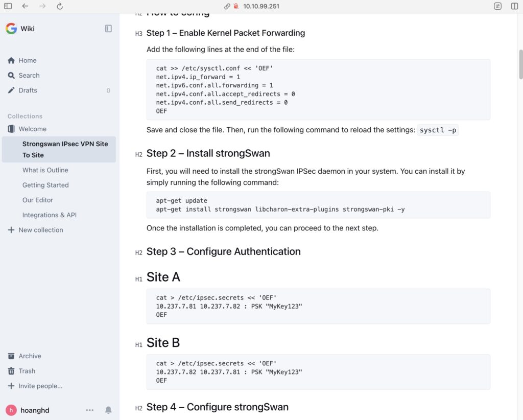Toggle the split view icon in the browser

coord(514,6)
